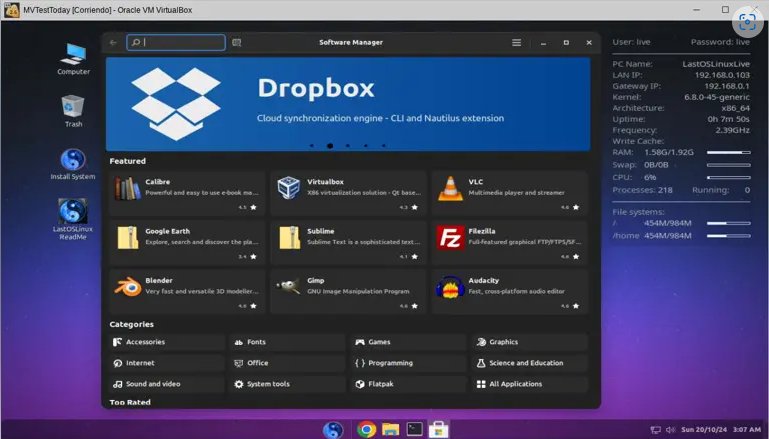Image resolution: width=769 pixels, height=439 pixels.
Task: Open the Flatpak category
Action: tap(408, 384)
